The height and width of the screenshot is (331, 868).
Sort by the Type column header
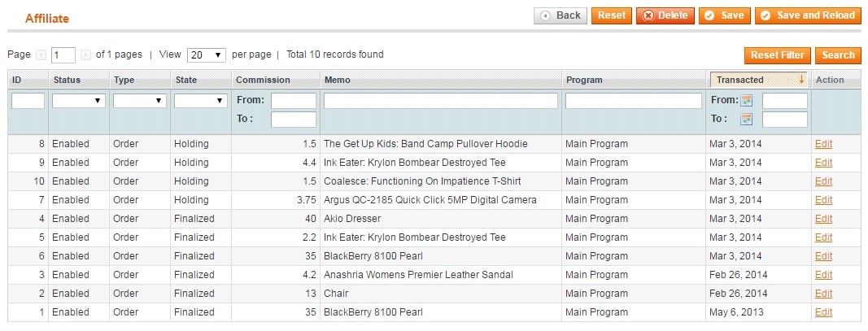point(124,80)
